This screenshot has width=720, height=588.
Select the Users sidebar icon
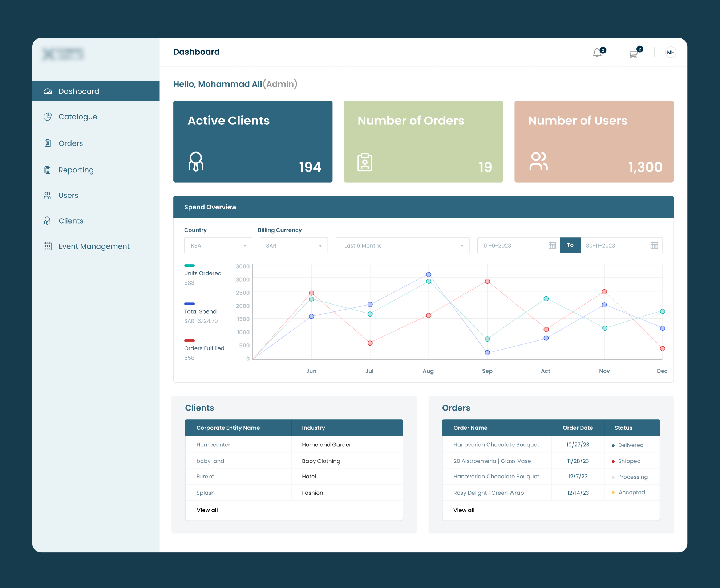point(47,195)
